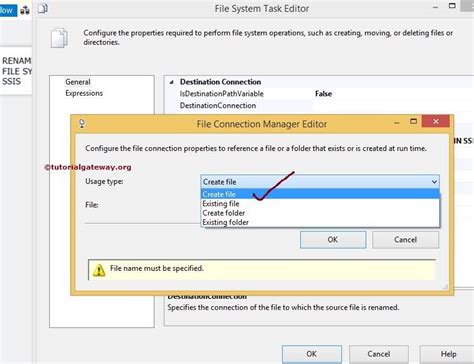The height and width of the screenshot is (364, 474).
Task: Click Cancel in File System Task Editor
Action: [379, 354]
